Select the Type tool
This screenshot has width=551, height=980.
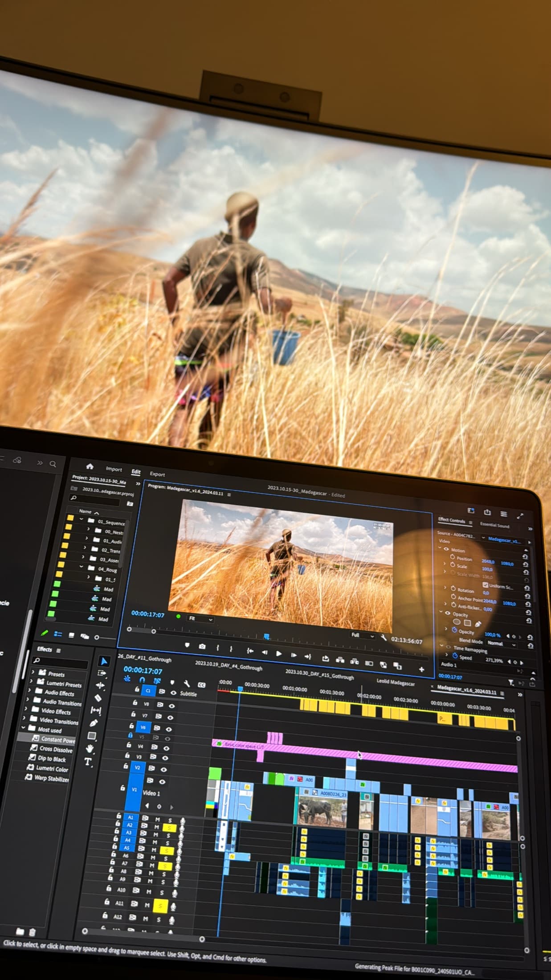pyautogui.click(x=88, y=762)
